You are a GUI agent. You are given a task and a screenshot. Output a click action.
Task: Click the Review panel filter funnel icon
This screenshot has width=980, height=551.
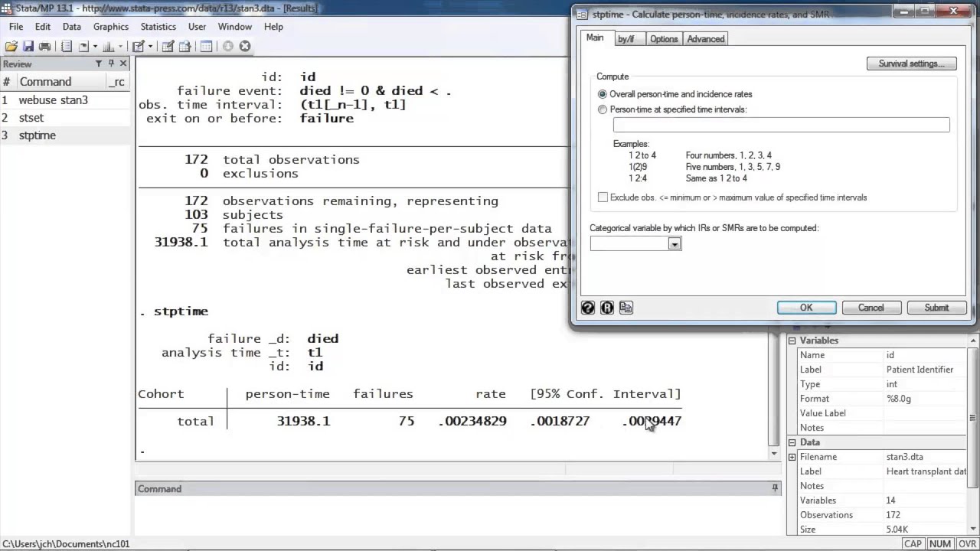pos(98,64)
